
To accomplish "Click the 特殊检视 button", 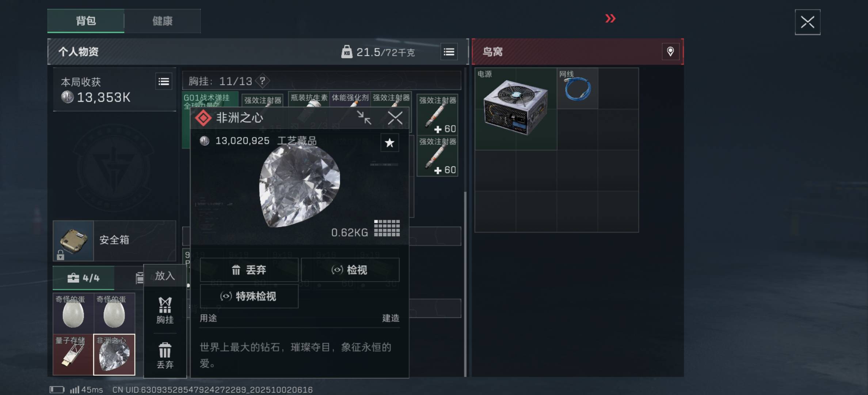I will coord(249,296).
